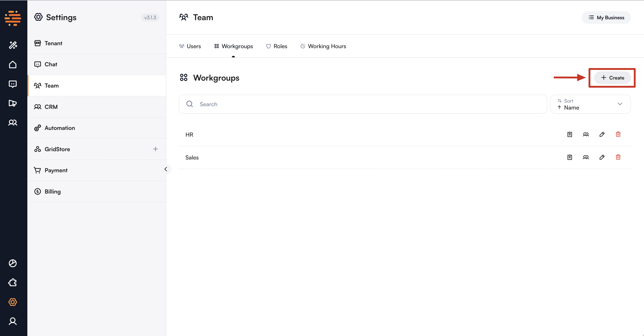Open the Sort by Name dropdown
Viewport: 644px width, 336px height.
pyautogui.click(x=590, y=104)
